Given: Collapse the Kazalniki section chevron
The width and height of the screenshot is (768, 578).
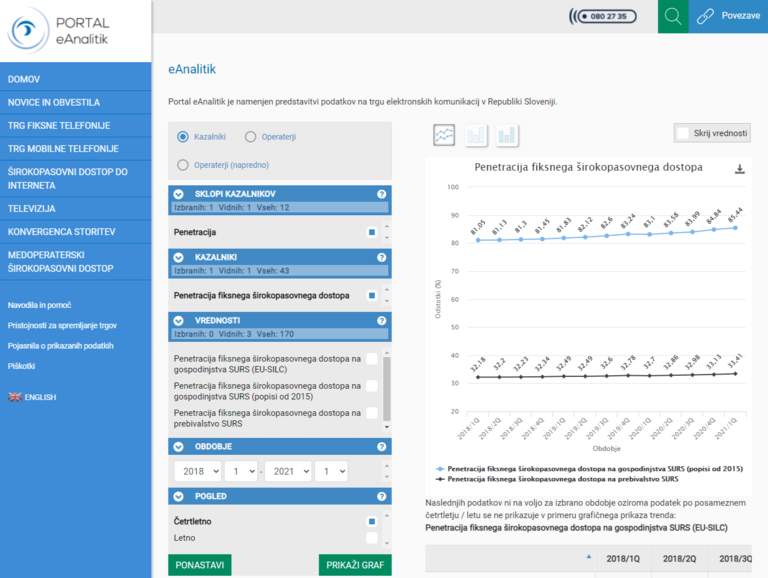Looking at the screenshot, I should 179,257.
